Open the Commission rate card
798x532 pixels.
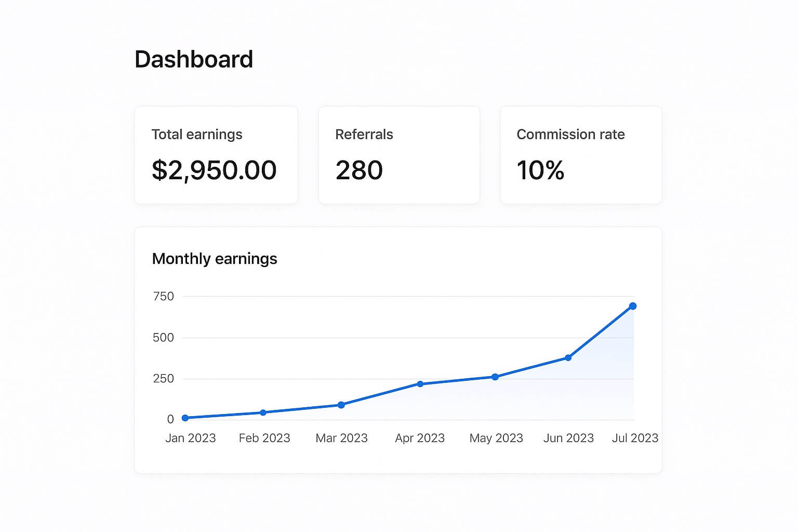[x=581, y=155]
